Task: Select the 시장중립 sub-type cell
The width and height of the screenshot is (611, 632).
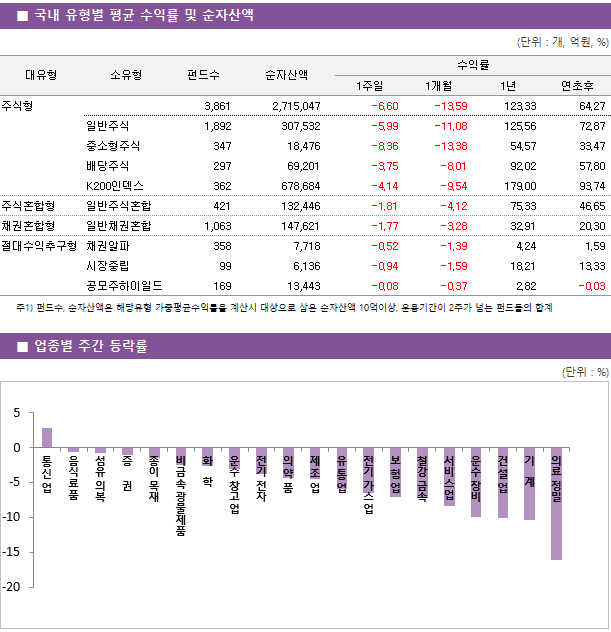Action: pyautogui.click(x=108, y=266)
